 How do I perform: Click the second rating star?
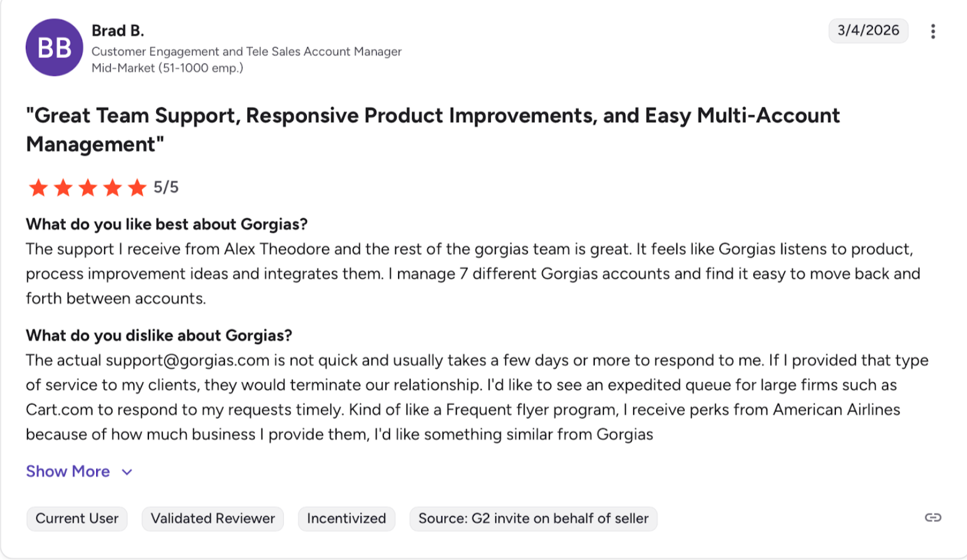63,188
